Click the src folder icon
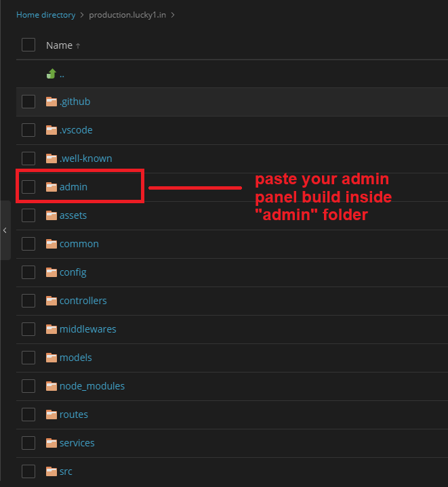Viewport: 448px width, 487px height. (52, 471)
